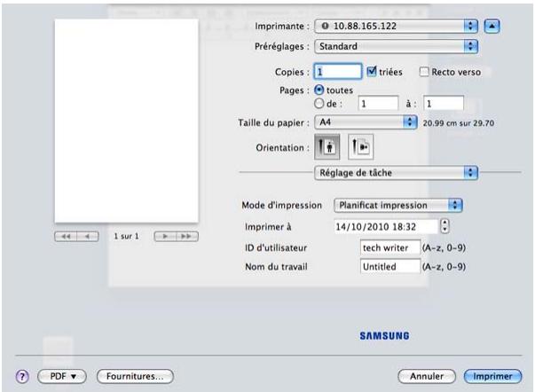
Task: Go to first preview page
Action: [x=66, y=236]
